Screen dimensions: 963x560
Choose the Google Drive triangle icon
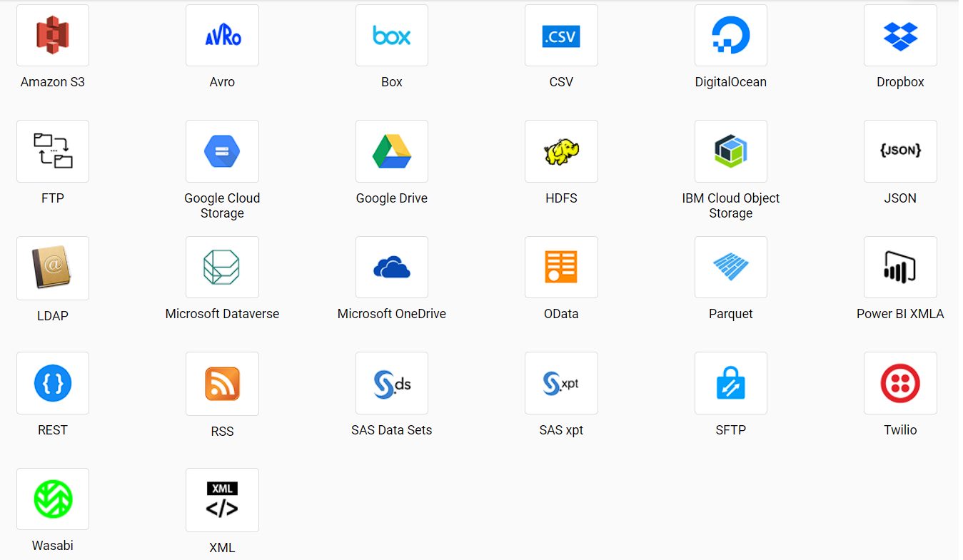(392, 151)
